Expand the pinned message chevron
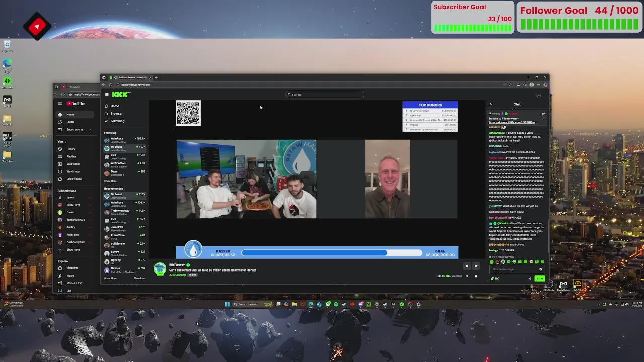The height and width of the screenshot is (362, 644). 543,119
